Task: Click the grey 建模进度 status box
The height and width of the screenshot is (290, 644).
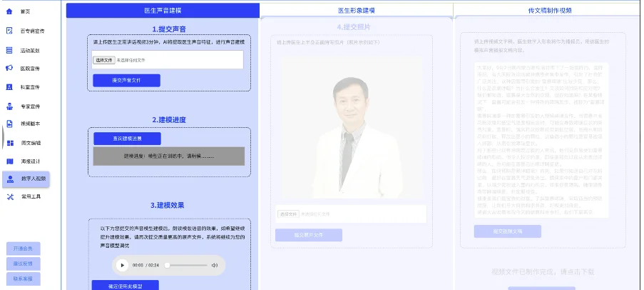Action: click(169, 156)
